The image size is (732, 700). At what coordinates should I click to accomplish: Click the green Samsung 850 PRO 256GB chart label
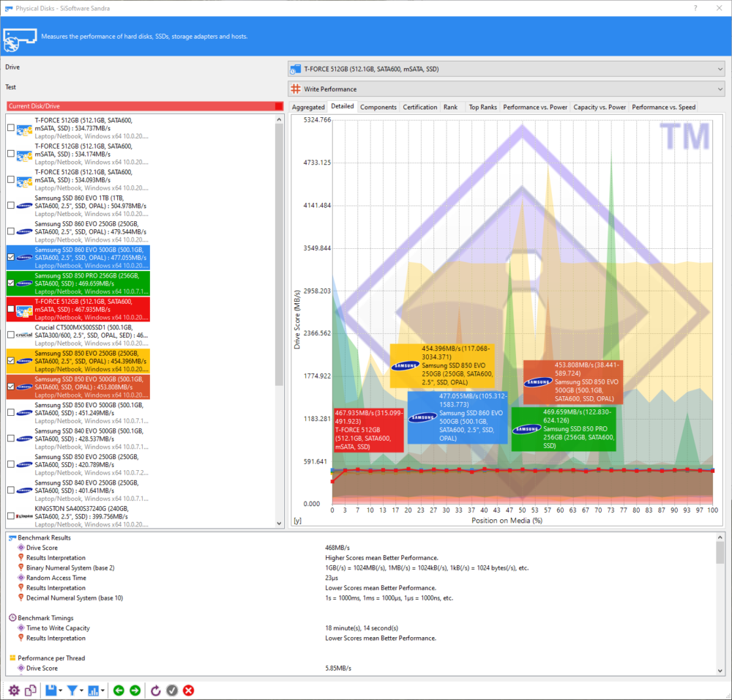pos(564,428)
